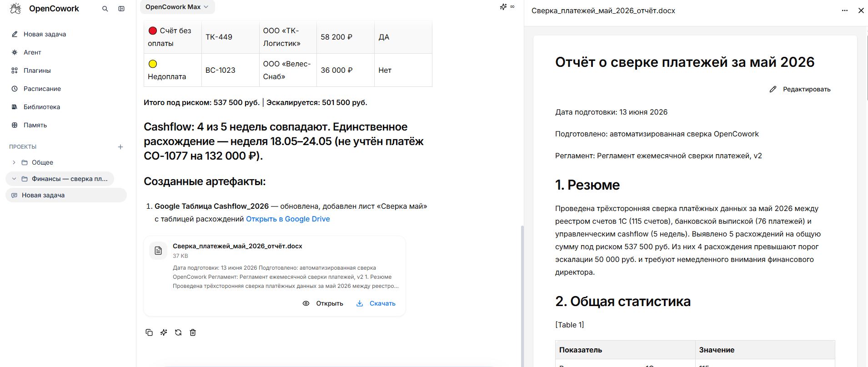This screenshot has width=868, height=367.
Task: Click the yellow Недоплата status dot
Action: pyautogui.click(x=153, y=64)
